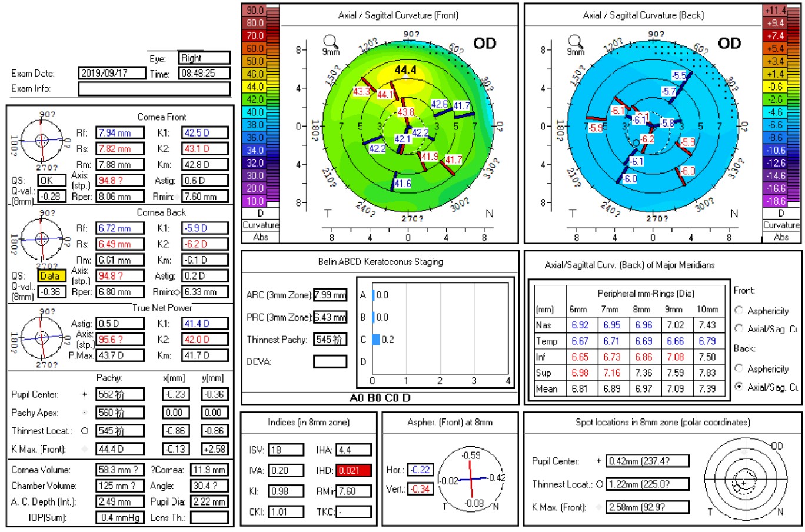
Task: Click the True Net Power axis diagram
Action: pyautogui.click(x=41, y=338)
